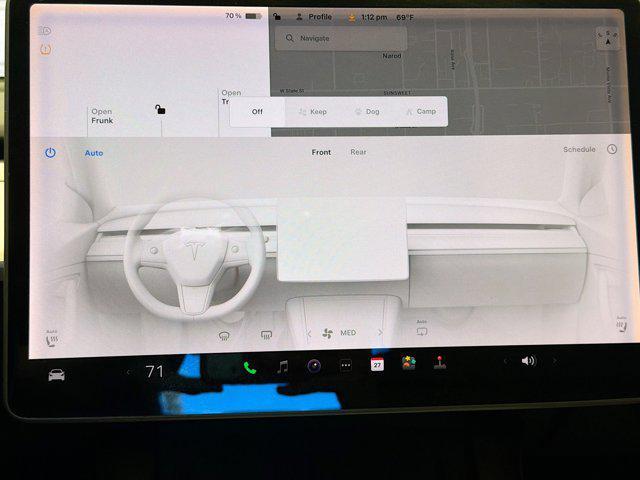The image size is (640, 480).
Task: Tap the headlights indicator icon
Action: (45, 30)
